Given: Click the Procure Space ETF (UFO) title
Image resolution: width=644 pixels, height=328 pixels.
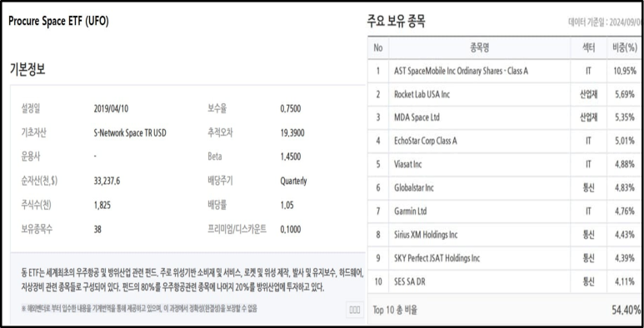Looking at the screenshot, I should coord(58,22).
